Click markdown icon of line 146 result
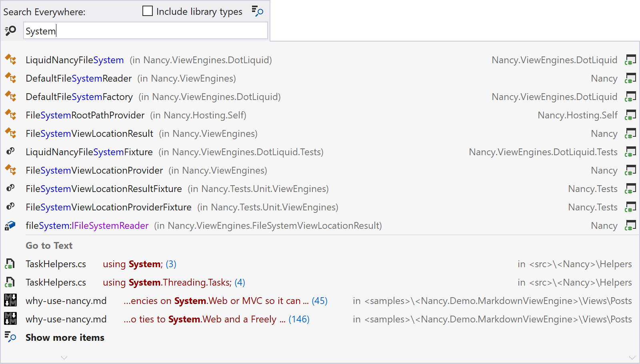Viewport: 640px width, 364px height. pos(10,319)
